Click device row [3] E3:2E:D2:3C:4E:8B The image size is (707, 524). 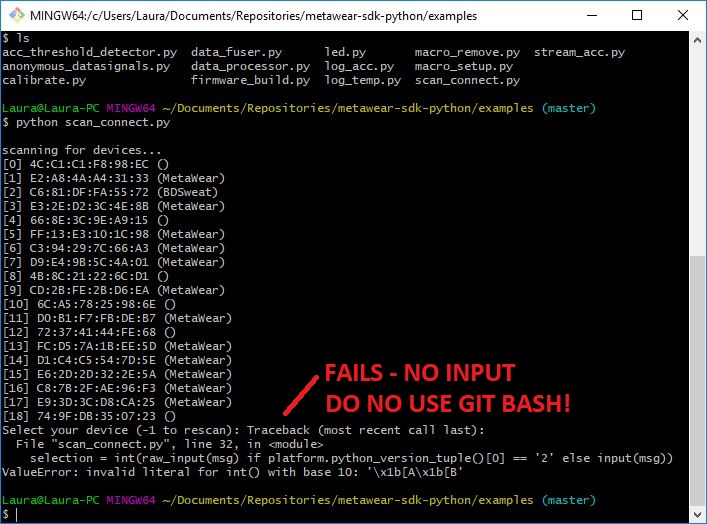pyautogui.click(x=114, y=206)
